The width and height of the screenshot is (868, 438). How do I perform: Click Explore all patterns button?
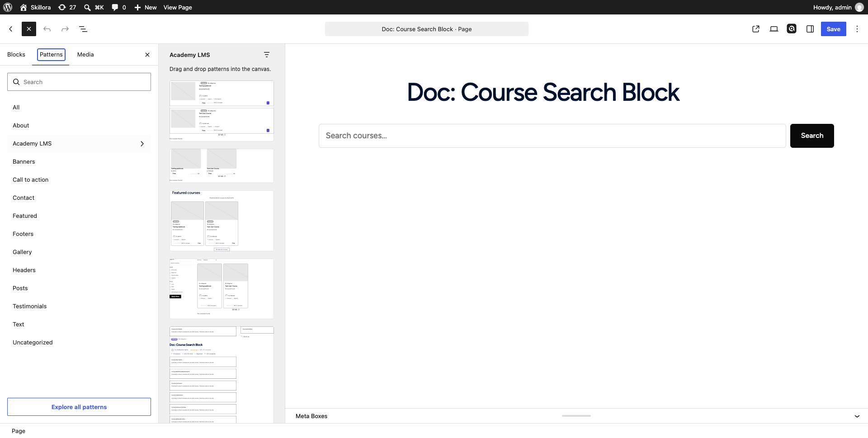pos(79,407)
